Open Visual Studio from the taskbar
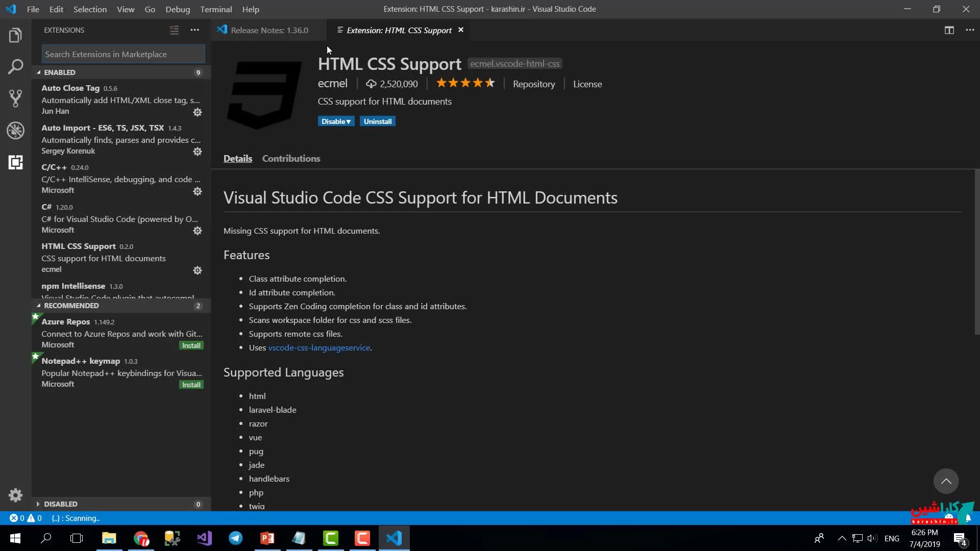Screen dimensions: 980x551 click(204, 538)
